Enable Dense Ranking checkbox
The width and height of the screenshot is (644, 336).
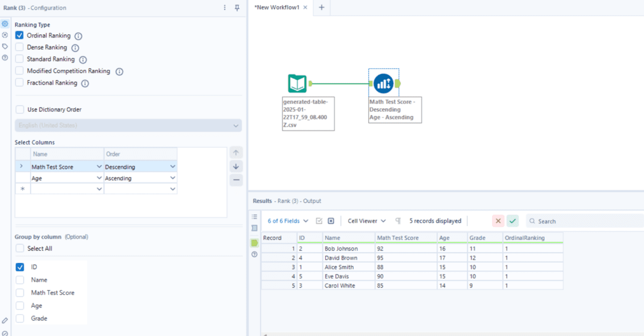[x=20, y=47]
